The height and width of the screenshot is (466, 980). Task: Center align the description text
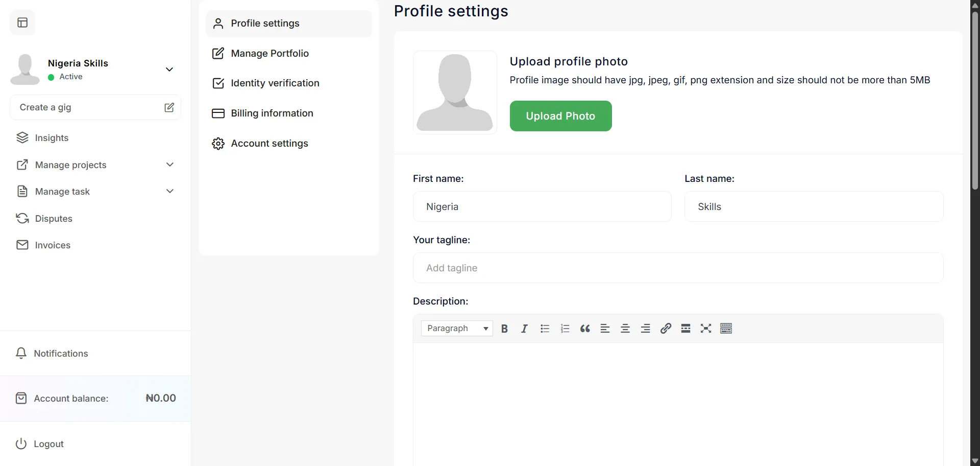(x=625, y=329)
